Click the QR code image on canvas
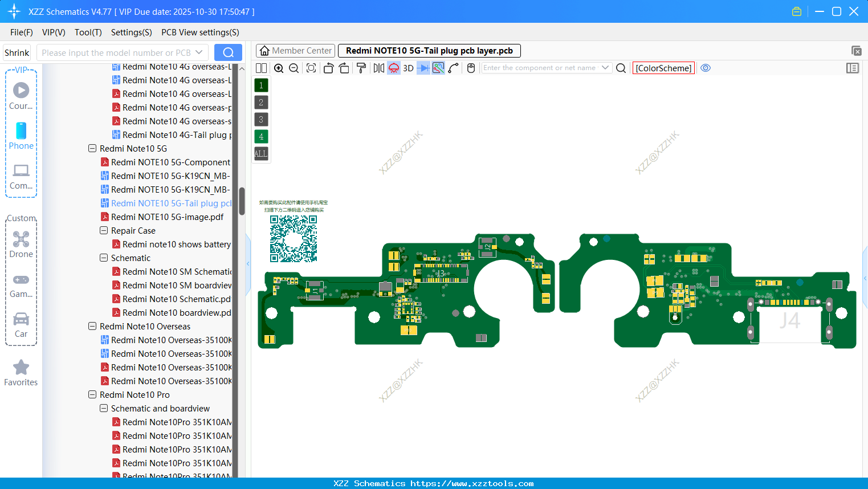868x489 pixels. pos(294,239)
